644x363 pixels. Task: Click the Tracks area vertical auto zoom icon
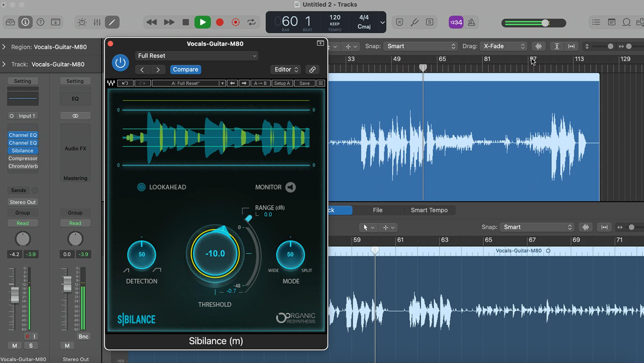[557, 46]
